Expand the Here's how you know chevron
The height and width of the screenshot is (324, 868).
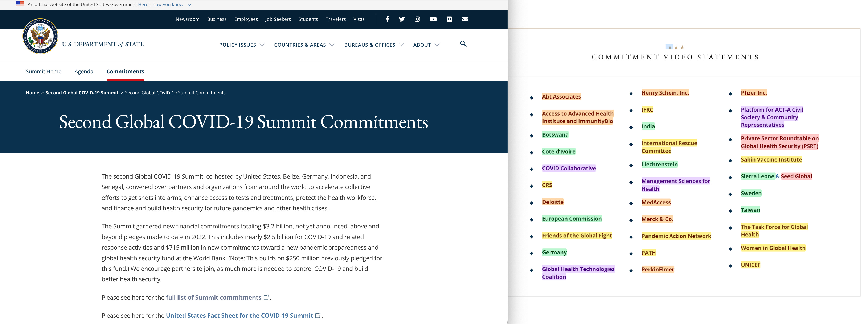click(189, 5)
